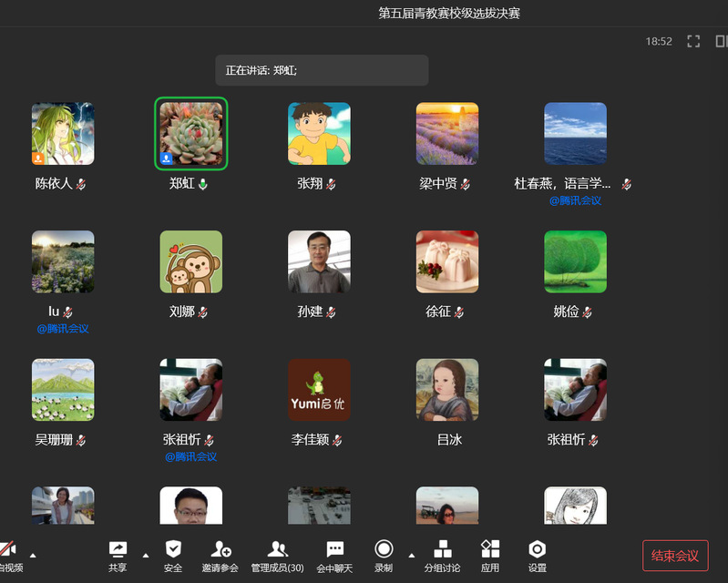The height and width of the screenshot is (583, 728).
Task: Open the 应用 apps panel
Action: pos(490,556)
